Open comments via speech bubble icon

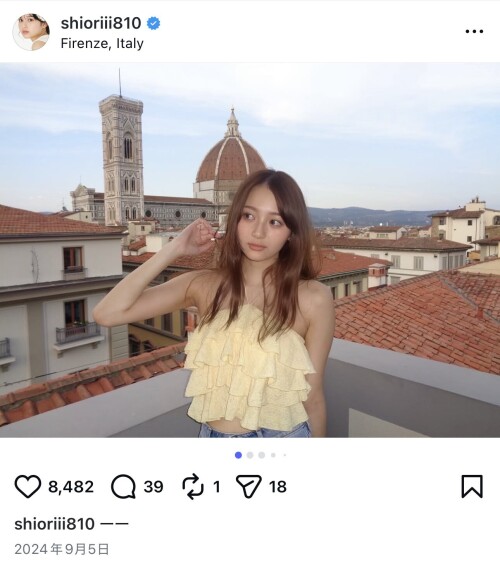click(123, 486)
